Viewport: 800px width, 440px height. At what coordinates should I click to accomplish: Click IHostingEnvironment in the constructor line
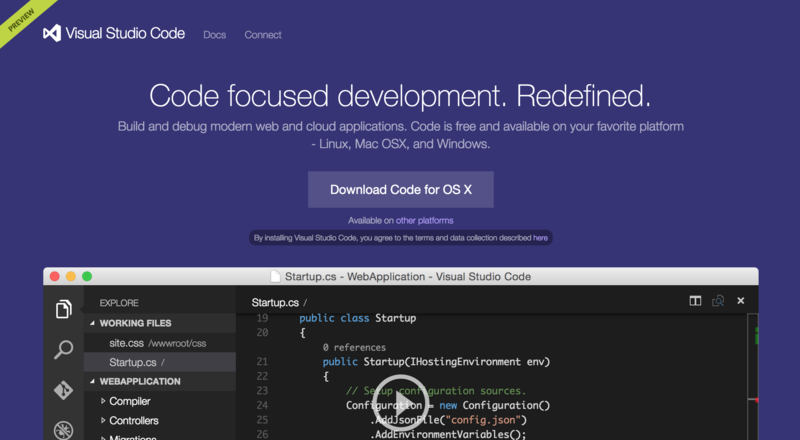coord(466,362)
